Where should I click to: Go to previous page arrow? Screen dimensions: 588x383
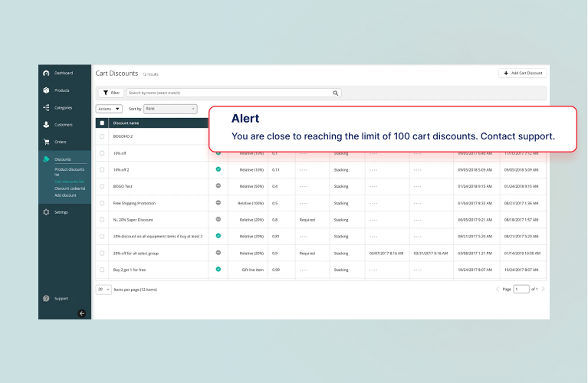pyautogui.click(x=498, y=289)
